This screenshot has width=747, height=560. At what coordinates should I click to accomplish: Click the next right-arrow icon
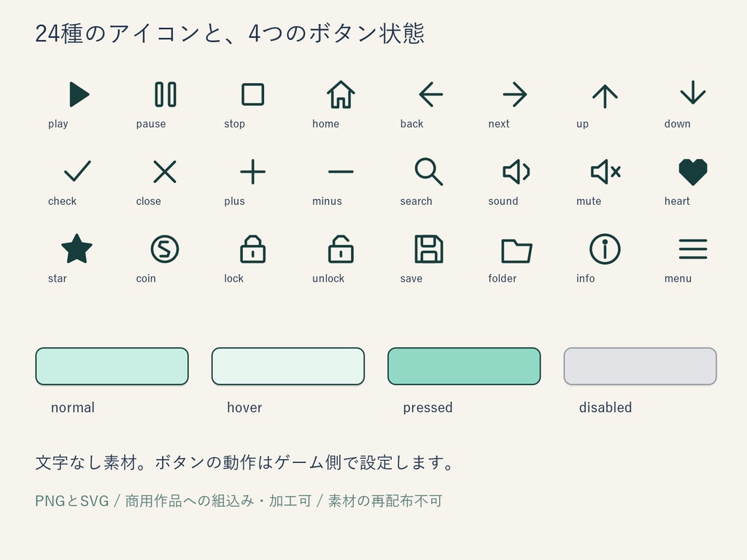(515, 94)
